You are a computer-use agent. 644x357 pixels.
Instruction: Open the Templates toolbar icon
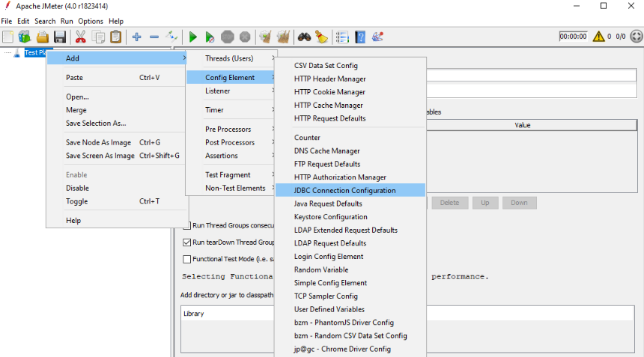(25, 37)
